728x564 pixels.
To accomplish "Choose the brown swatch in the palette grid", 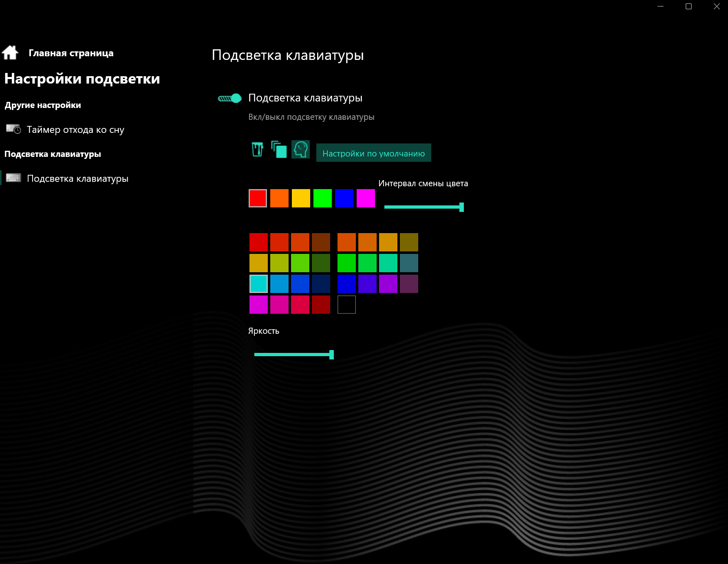I will [x=321, y=242].
